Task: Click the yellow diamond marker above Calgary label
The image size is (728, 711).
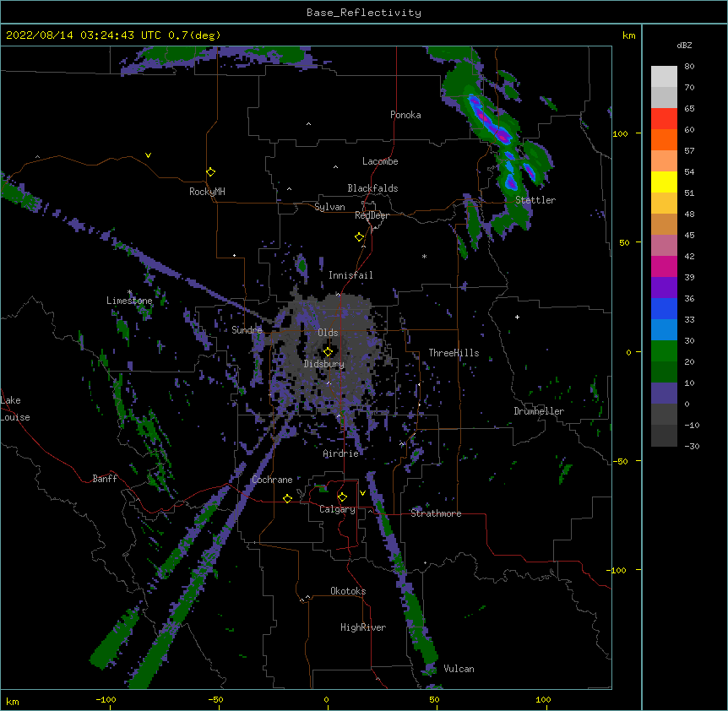Action: point(342,497)
